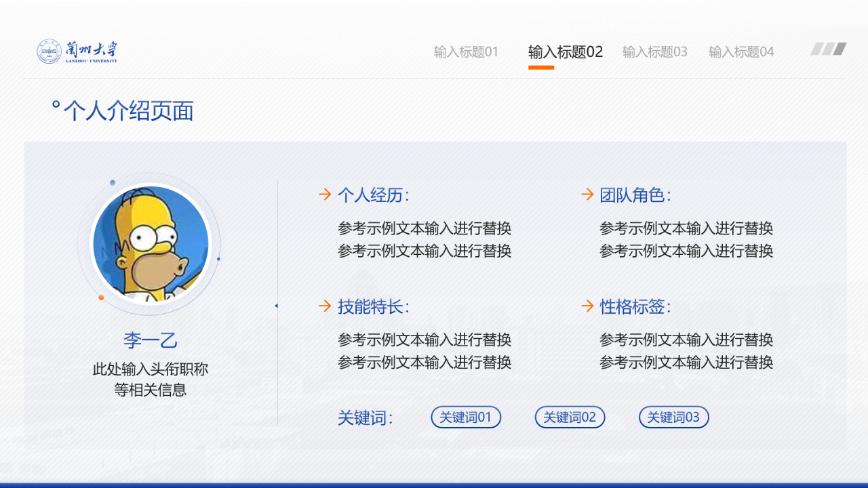
Task: Select the arrow icon next to 技能特长
Action: pyautogui.click(x=325, y=307)
